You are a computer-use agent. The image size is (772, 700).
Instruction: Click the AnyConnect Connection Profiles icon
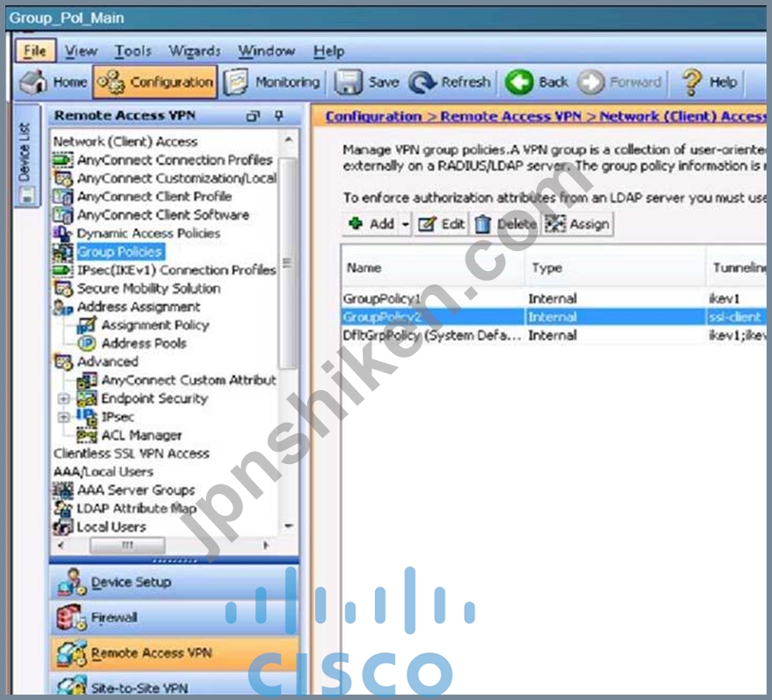[62, 160]
